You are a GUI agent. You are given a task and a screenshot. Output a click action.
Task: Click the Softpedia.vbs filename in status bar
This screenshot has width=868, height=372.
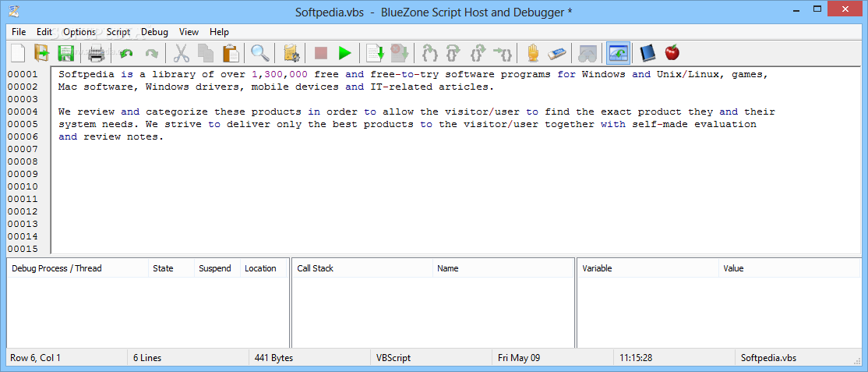pos(770,358)
